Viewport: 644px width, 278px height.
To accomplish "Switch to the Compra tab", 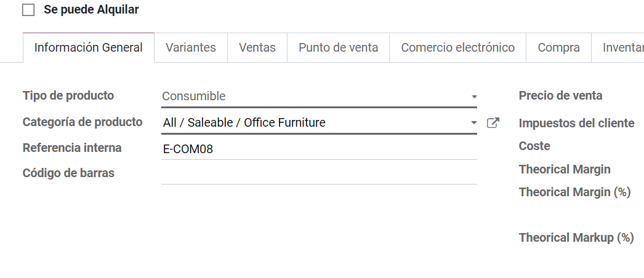I will pyautogui.click(x=558, y=47).
